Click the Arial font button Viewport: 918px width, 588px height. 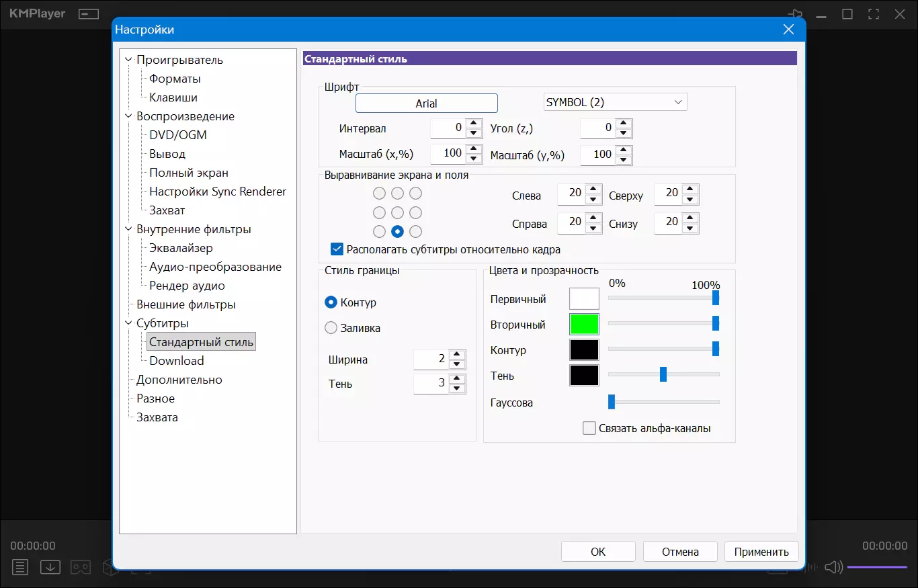(x=426, y=103)
